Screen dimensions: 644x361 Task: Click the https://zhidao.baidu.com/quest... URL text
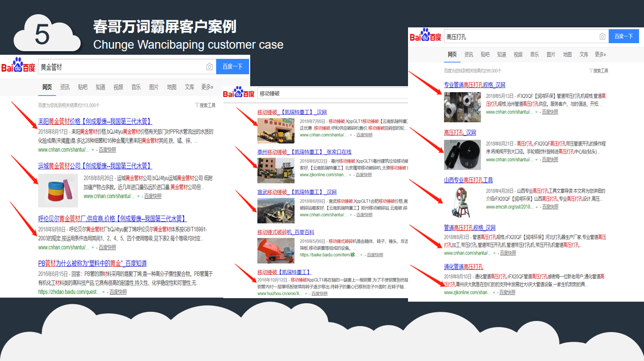[x=69, y=292]
